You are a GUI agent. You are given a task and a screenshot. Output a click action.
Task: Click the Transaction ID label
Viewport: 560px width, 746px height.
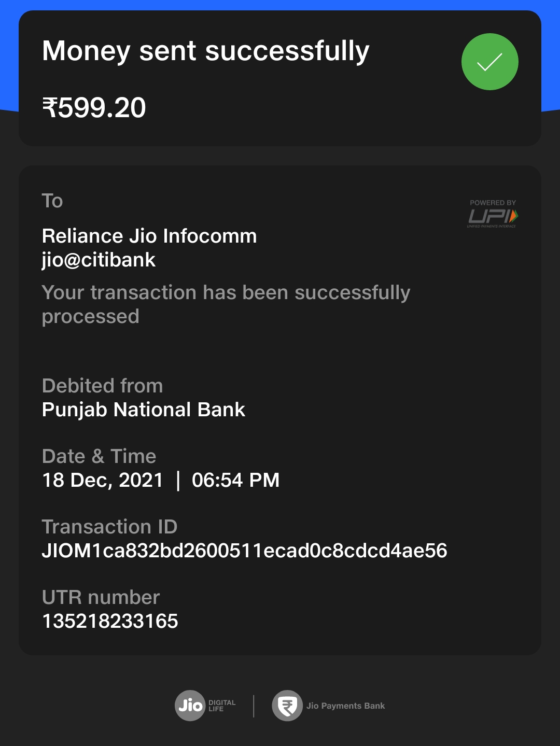point(109,527)
